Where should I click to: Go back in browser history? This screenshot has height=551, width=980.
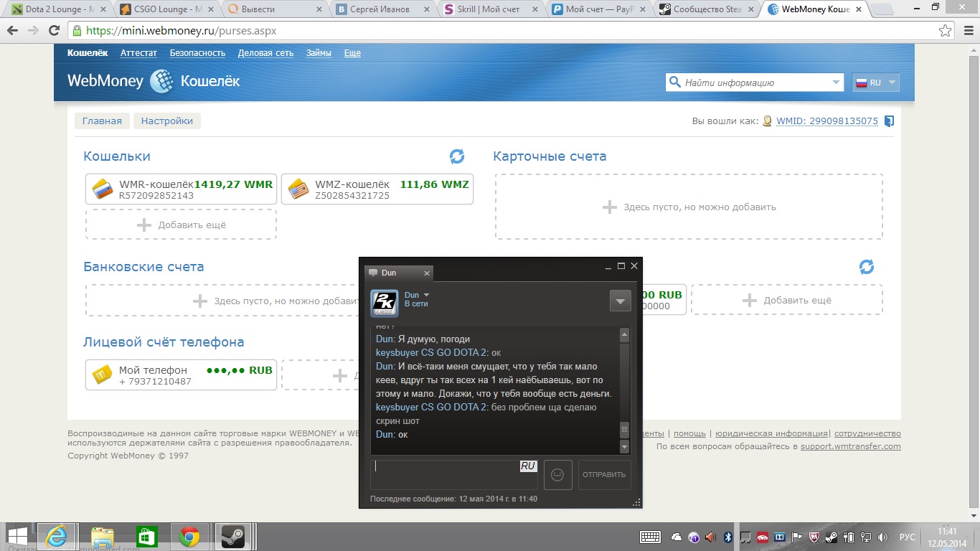pos(13,31)
